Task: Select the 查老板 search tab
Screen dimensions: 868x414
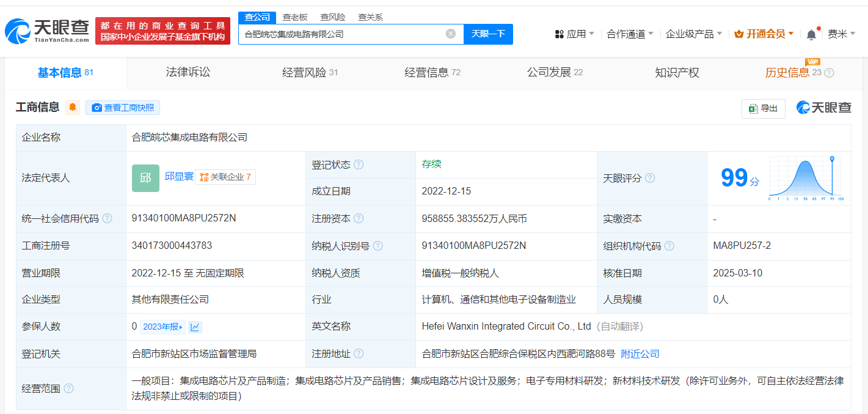Action: [294, 17]
